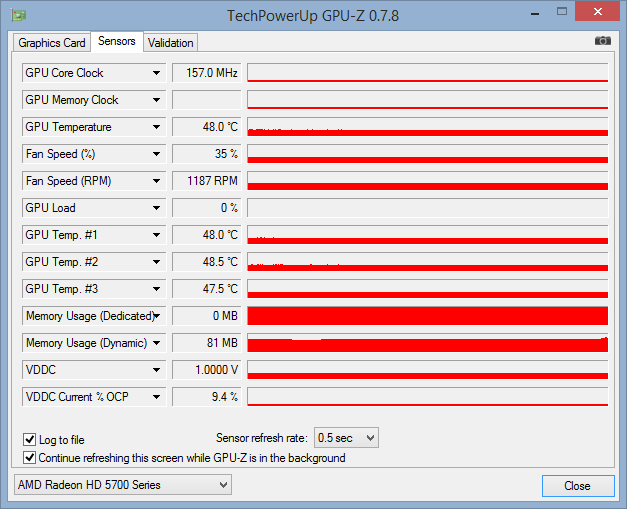The height and width of the screenshot is (509, 627).
Task: Uncheck the Log to file checkbox
Action: click(29, 439)
